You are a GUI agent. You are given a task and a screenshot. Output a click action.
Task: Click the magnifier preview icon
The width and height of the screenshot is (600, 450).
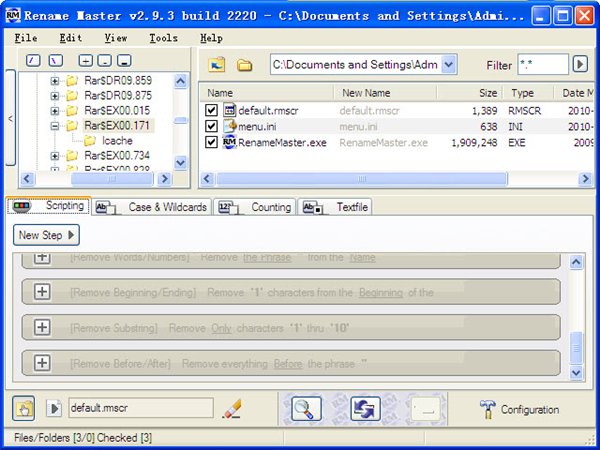pos(306,409)
